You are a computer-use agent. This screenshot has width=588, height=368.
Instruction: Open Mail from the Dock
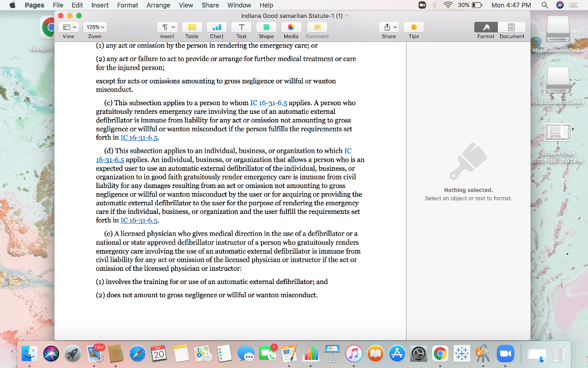[x=95, y=354]
